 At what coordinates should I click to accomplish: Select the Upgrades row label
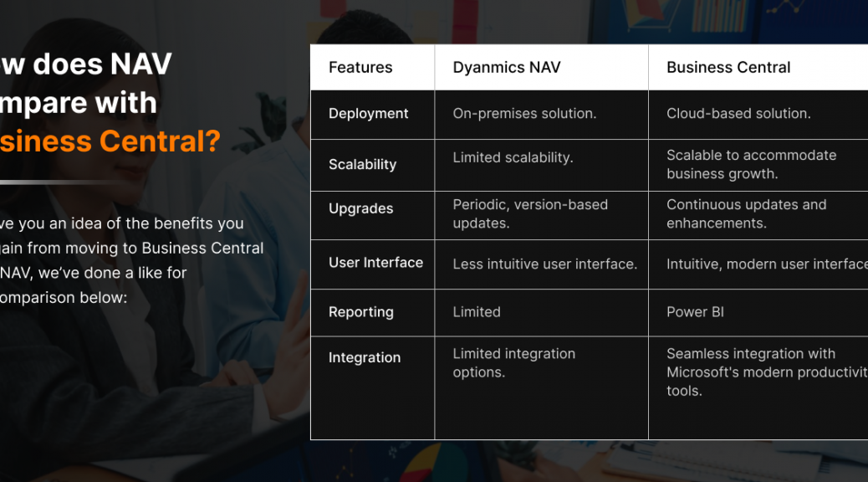click(361, 209)
